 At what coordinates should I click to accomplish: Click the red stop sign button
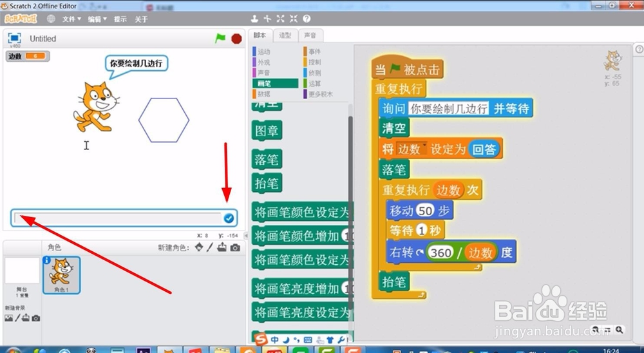click(x=236, y=39)
